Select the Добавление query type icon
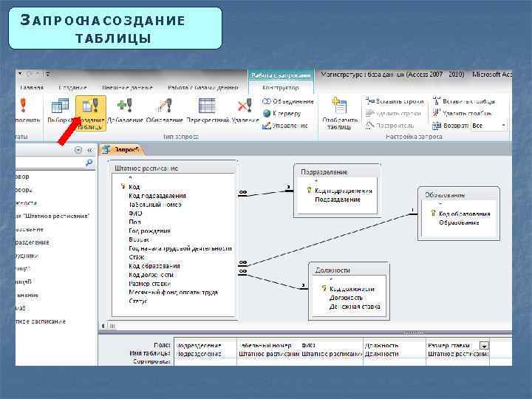The image size is (532, 399). (125, 106)
